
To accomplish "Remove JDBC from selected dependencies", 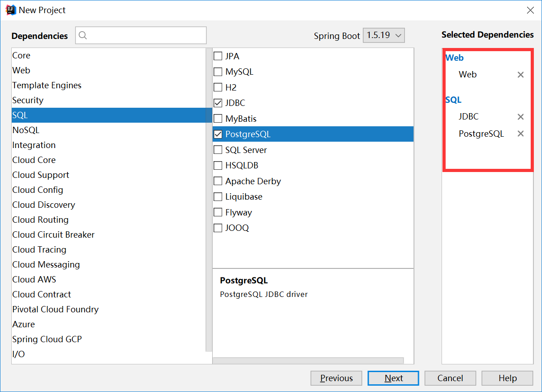I will [x=520, y=116].
